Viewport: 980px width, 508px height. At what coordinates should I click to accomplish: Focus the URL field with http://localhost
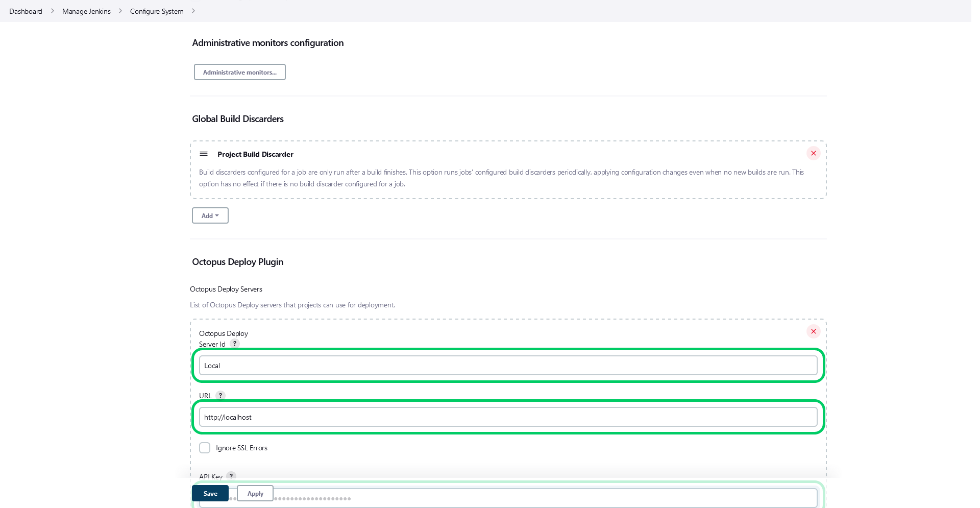click(x=508, y=417)
